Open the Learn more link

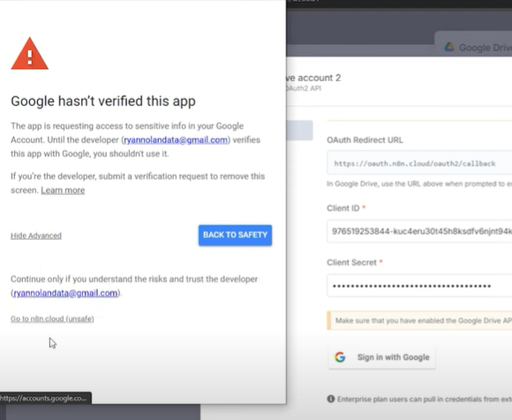pos(63,191)
